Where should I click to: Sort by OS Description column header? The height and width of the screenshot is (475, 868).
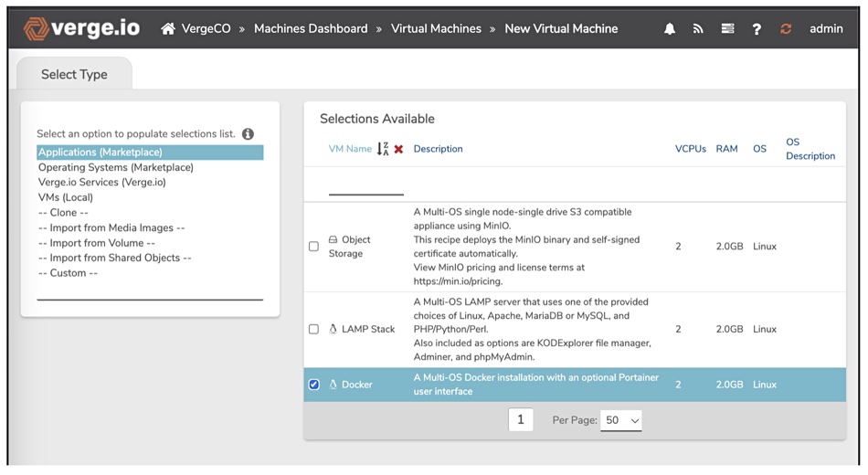click(810, 149)
